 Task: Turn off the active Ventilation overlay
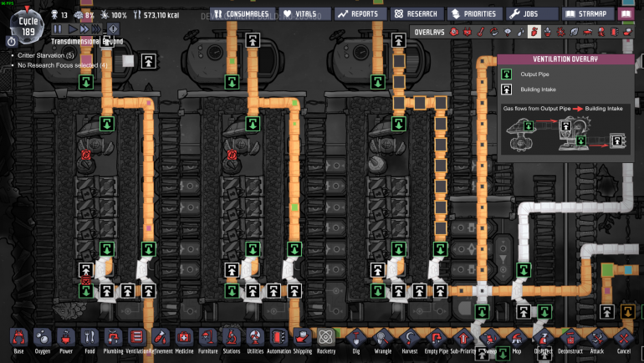click(534, 32)
